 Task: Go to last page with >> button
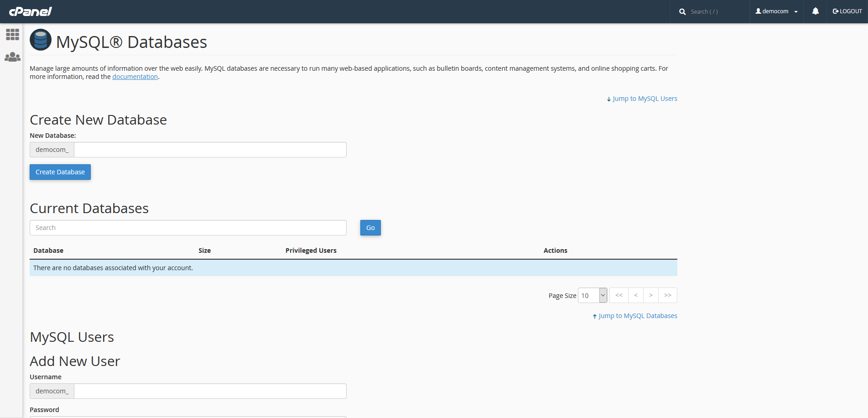(x=667, y=295)
